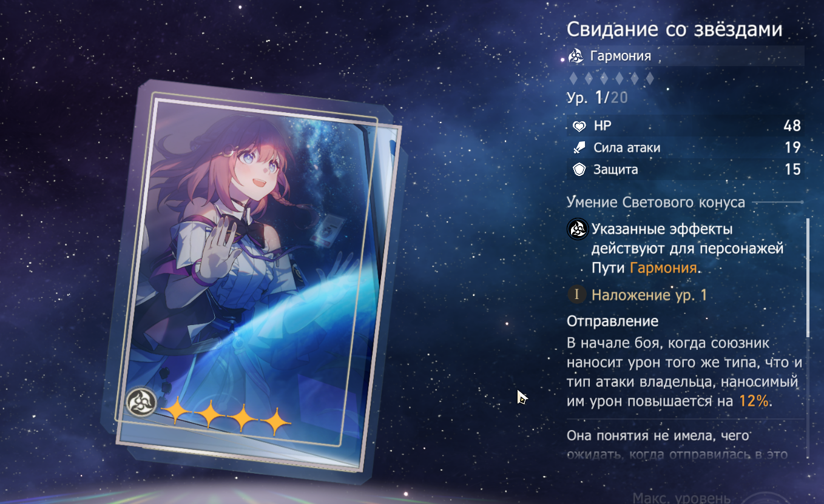824x504 pixels.
Task: Click the first superimposition diamond marker
Action: (x=573, y=78)
